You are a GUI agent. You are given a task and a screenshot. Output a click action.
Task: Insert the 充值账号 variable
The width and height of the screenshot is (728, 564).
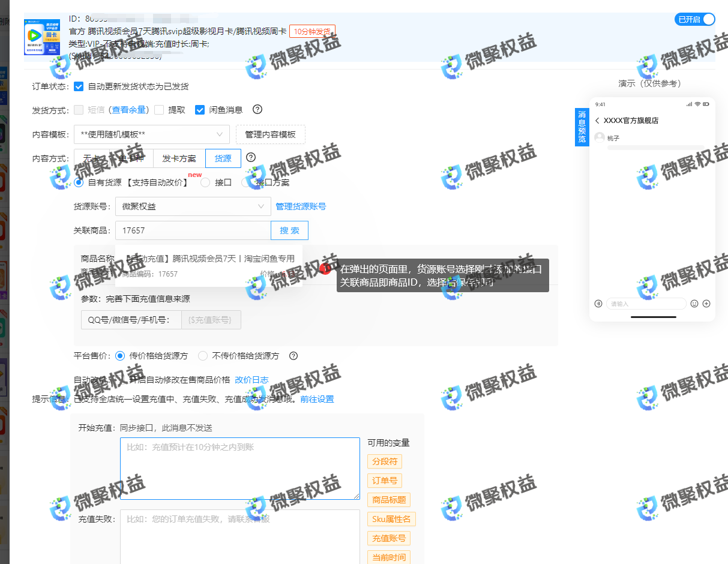(389, 538)
